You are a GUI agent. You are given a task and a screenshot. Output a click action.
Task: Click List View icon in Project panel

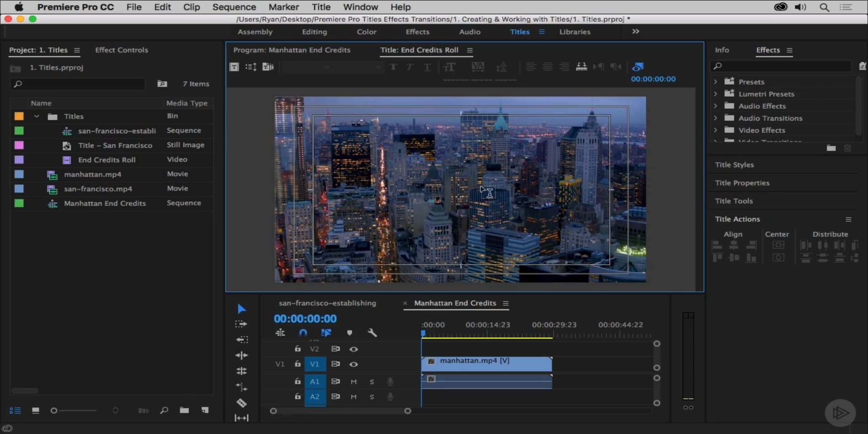(x=15, y=411)
